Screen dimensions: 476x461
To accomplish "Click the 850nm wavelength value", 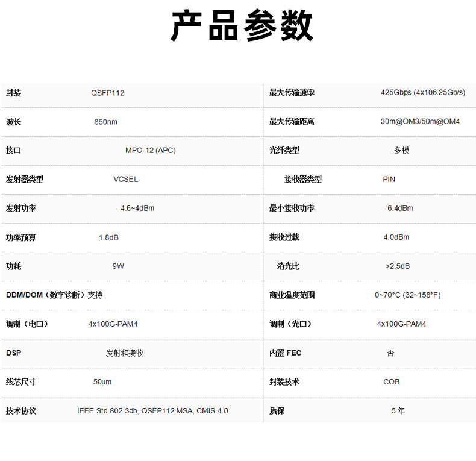I will (x=105, y=122).
